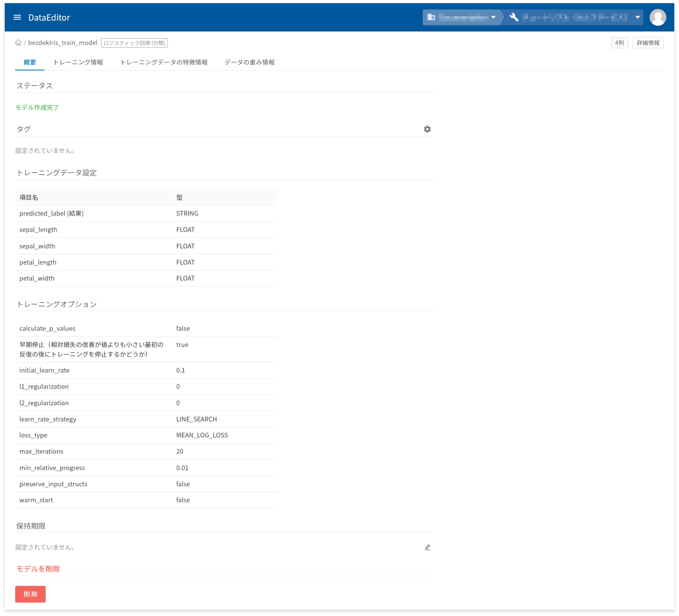Screen dimensions: 679x616
Task: Click the max_iterations option name
Action: tap(41, 451)
